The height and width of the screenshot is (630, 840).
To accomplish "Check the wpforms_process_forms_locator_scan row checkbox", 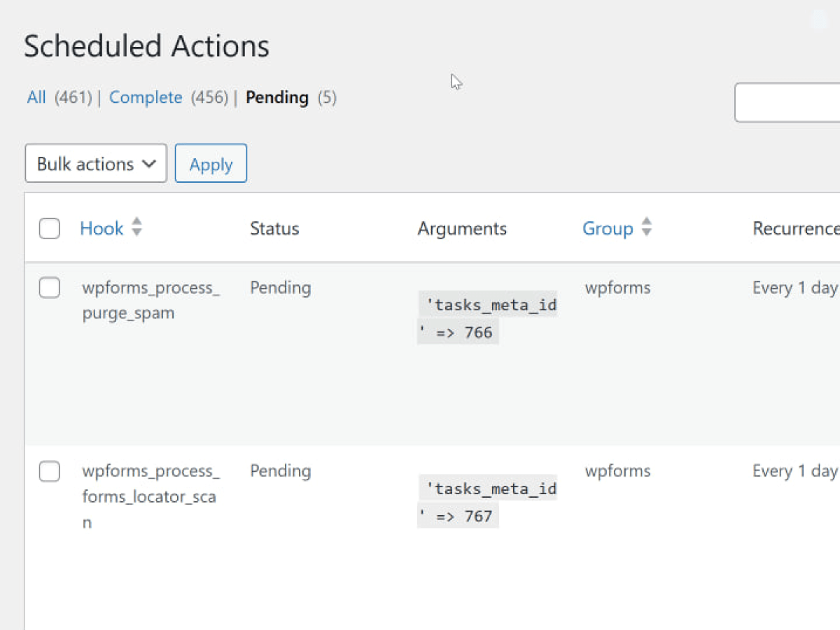I will coord(49,471).
